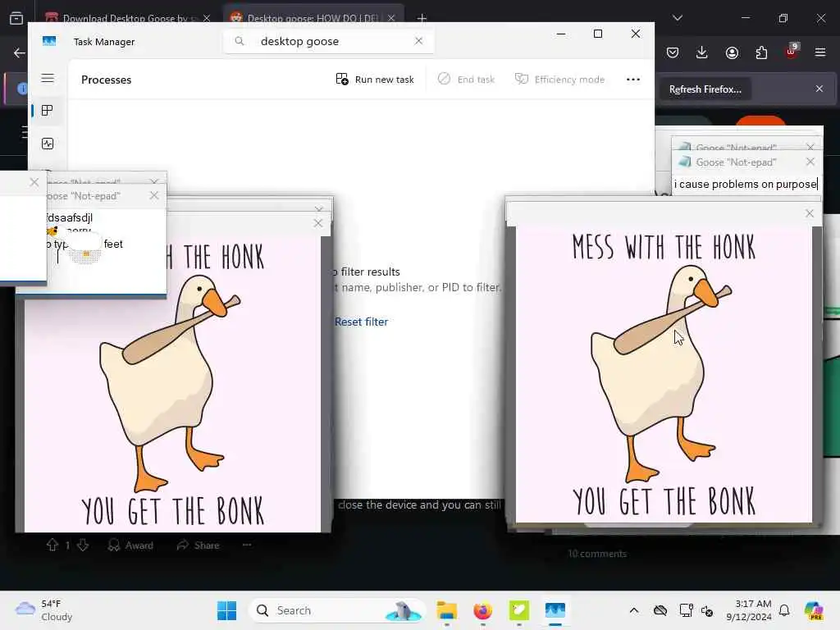Switch to Download Desktop Goose Firefox tab
Image resolution: width=840 pixels, height=630 pixels.
[127, 18]
